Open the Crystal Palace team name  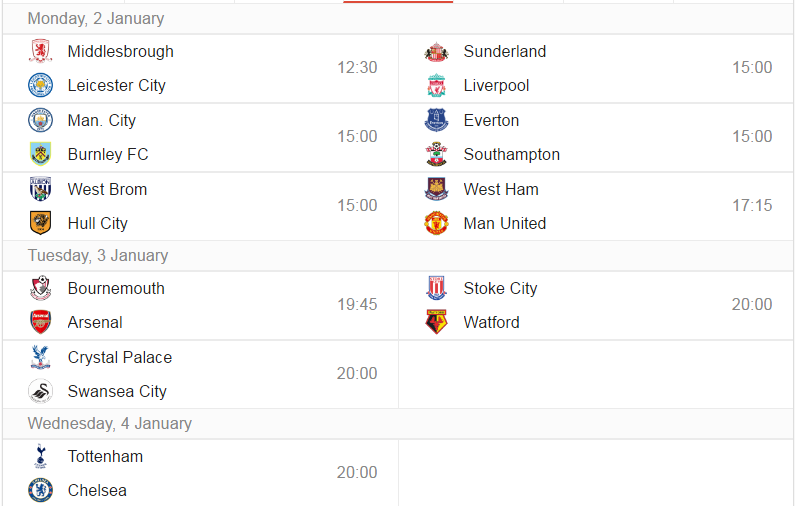pyautogui.click(x=120, y=358)
